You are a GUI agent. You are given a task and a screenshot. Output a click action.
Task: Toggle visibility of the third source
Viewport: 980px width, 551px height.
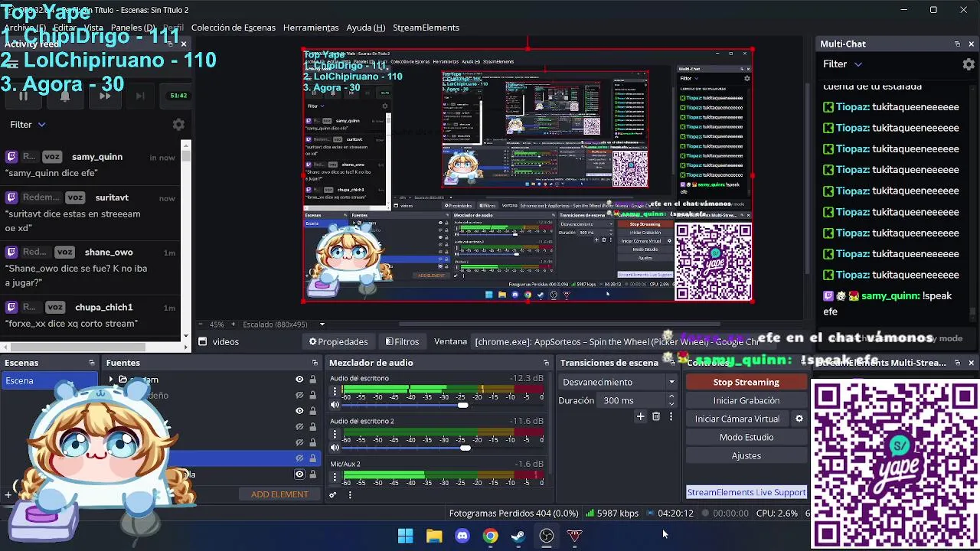(299, 410)
